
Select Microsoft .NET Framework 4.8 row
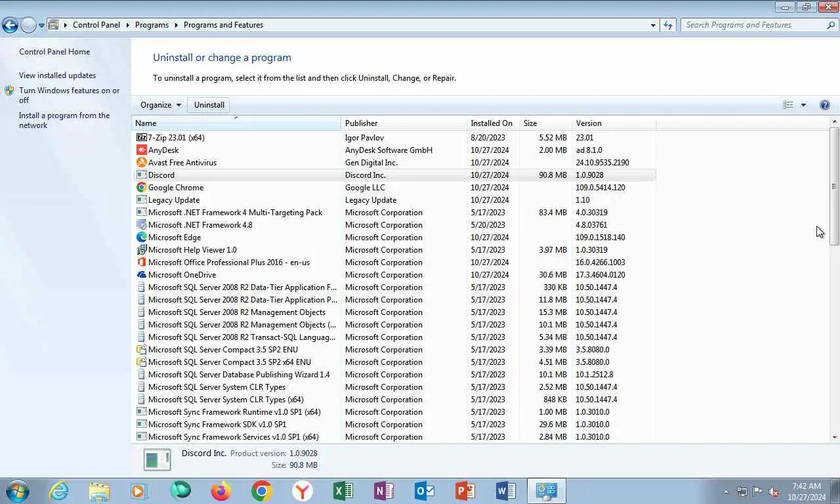click(x=394, y=225)
